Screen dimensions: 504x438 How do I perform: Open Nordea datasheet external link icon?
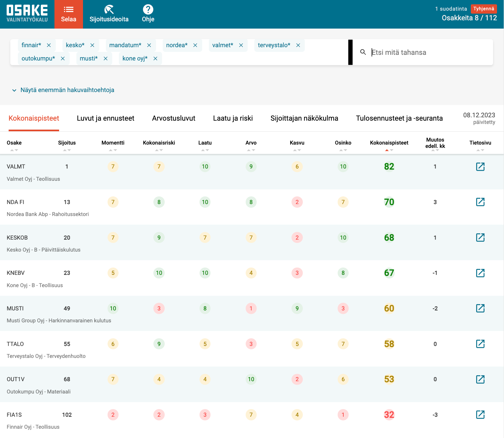[480, 202]
